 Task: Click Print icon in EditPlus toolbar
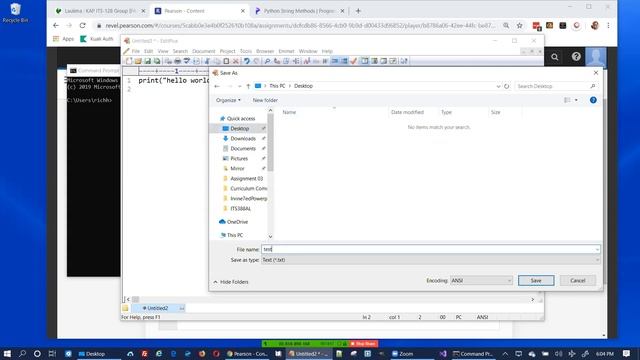tap(178, 61)
